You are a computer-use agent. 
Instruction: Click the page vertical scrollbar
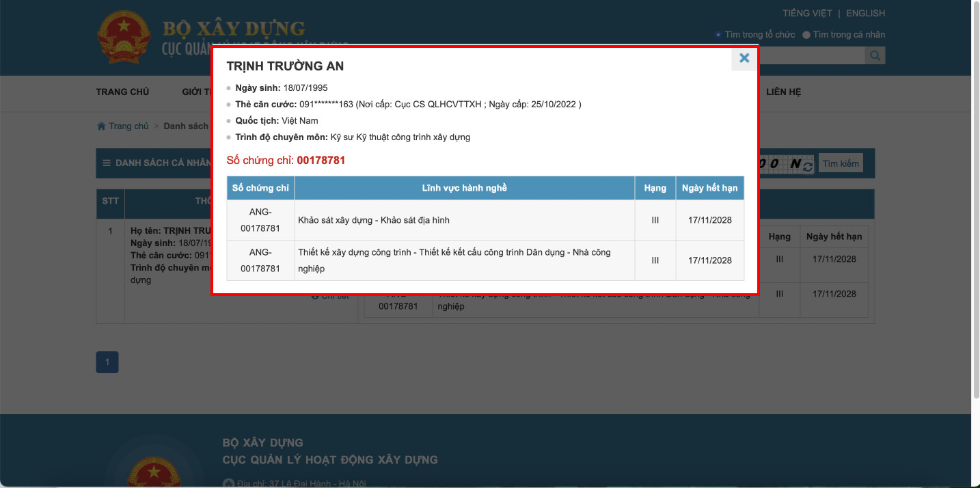pyautogui.click(x=975, y=205)
